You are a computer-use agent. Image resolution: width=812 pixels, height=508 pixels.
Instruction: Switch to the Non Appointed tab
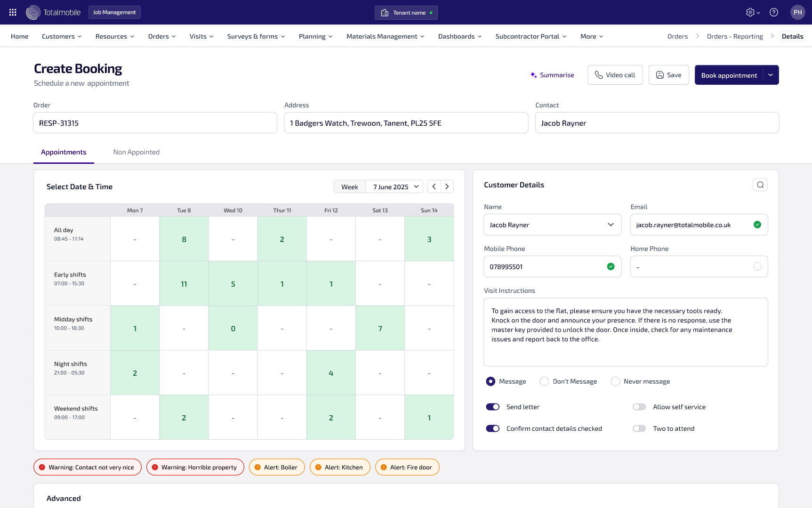[x=136, y=152]
